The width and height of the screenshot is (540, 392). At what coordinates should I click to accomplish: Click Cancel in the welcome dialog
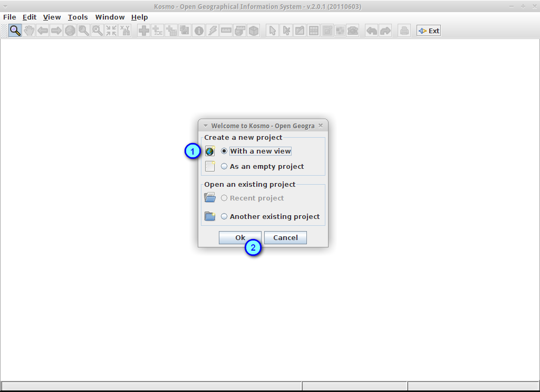point(285,238)
